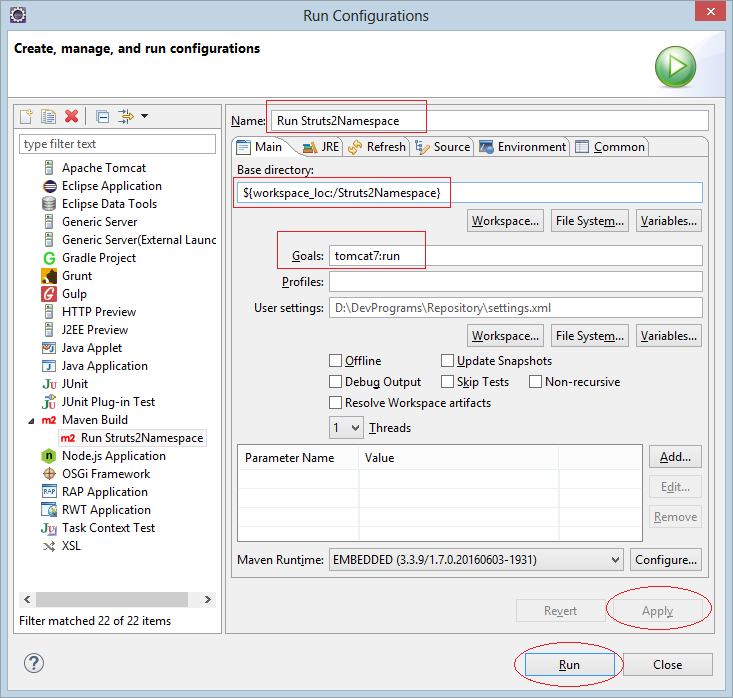733x698 pixels.
Task: Click the tree horizontal scrollbar left arrow
Action: point(27,599)
